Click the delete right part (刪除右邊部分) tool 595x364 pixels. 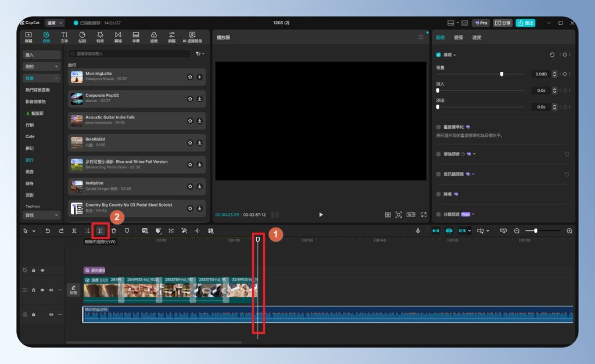pos(101,230)
